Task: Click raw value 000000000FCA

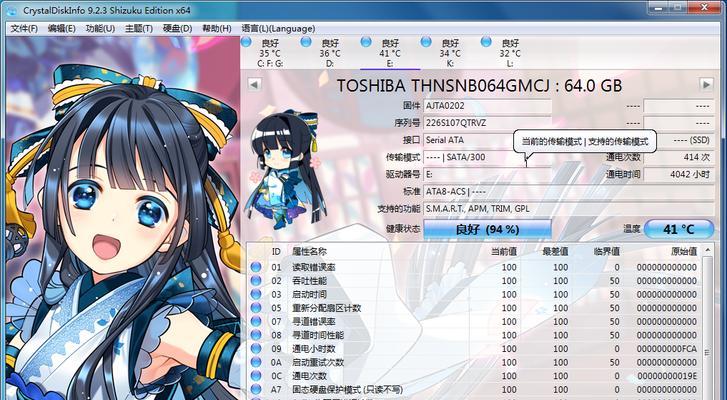Action: coord(667,348)
